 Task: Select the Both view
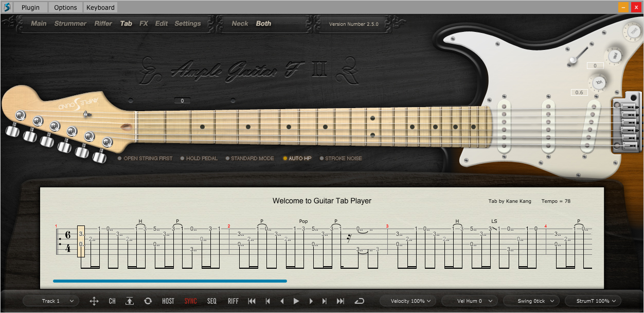click(263, 24)
